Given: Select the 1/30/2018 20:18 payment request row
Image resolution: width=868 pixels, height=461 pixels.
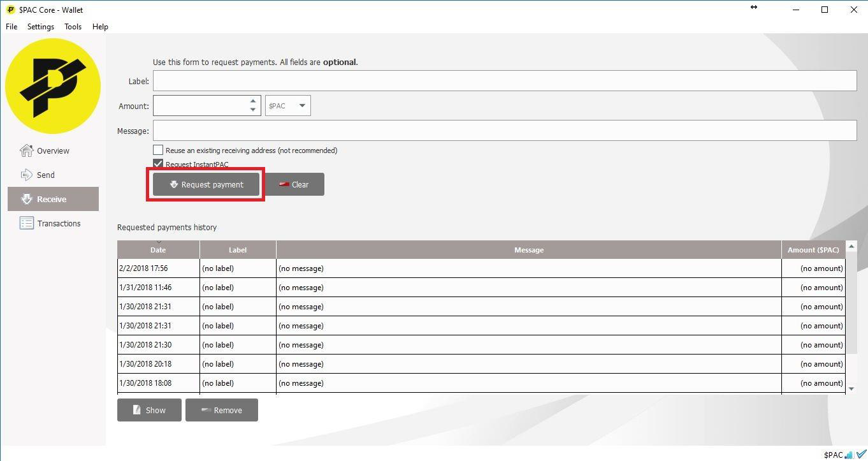Looking at the screenshot, I should coord(481,364).
